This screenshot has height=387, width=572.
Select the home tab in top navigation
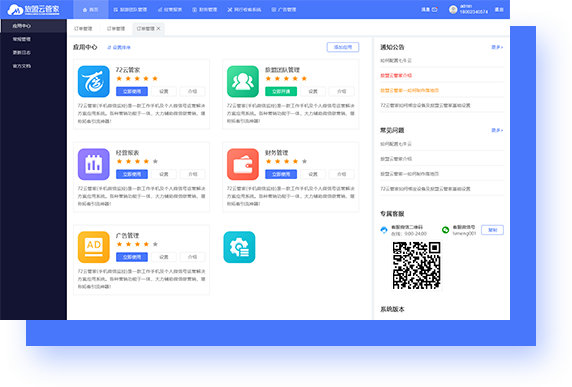pyautogui.click(x=90, y=9)
